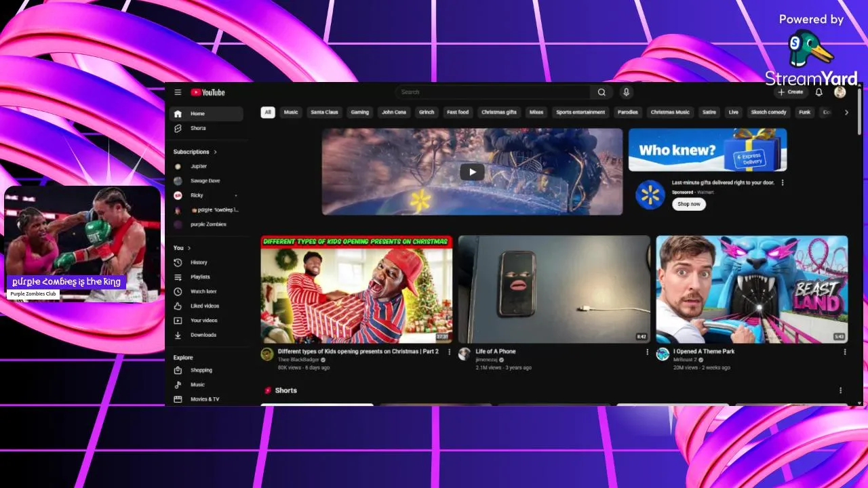The height and width of the screenshot is (488, 868).
Task: Open watch History in the sidebar
Action: (206, 262)
